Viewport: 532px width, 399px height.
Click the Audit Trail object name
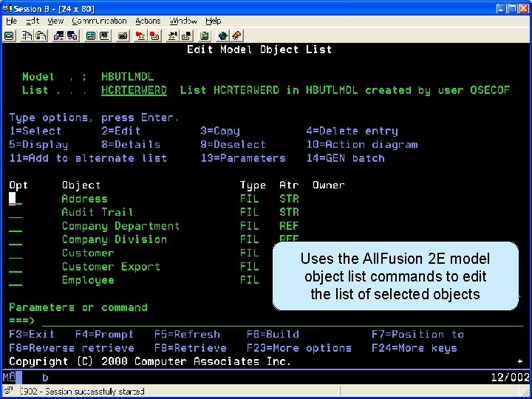coord(98,212)
